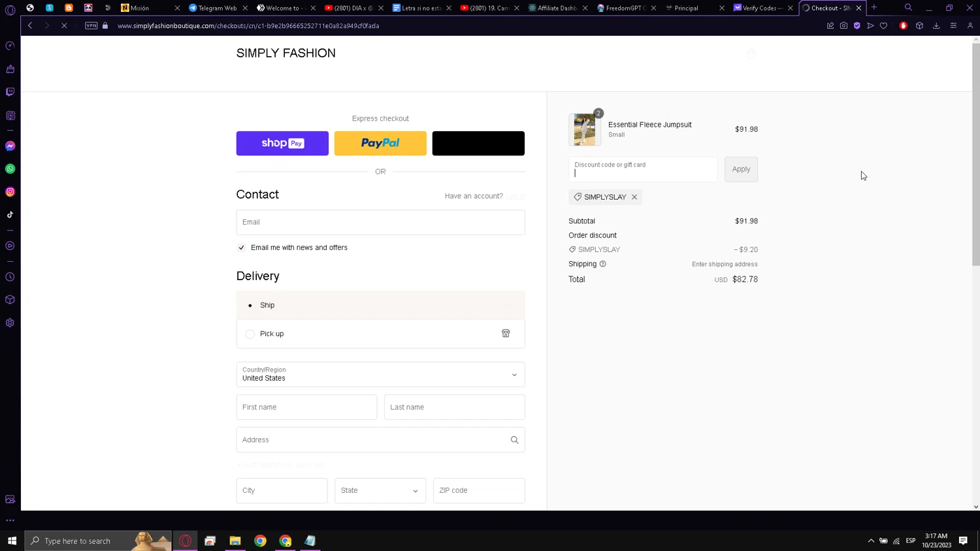This screenshot has width=980, height=551.
Task: Select the Ship delivery option
Action: click(380, 305)
